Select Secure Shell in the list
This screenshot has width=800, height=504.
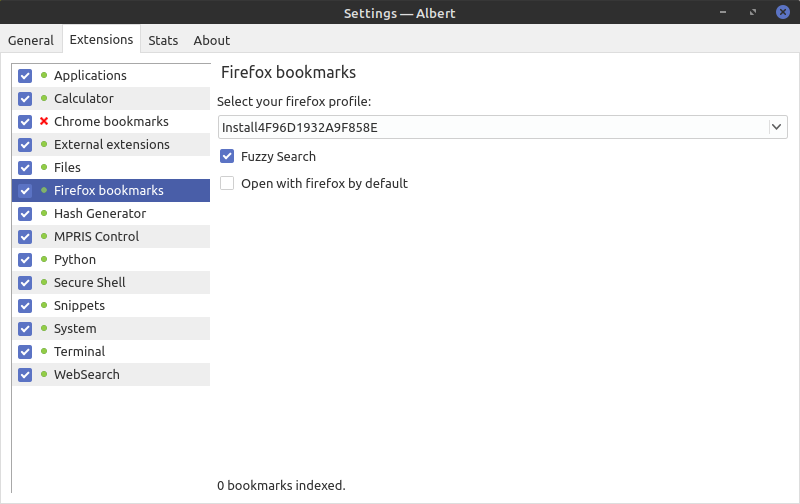click(x=111, y=283)
